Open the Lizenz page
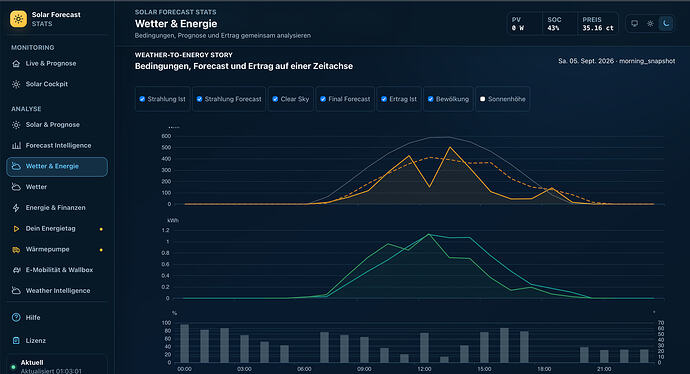This screenshot has height=374, width=690. tap(57, 341)
